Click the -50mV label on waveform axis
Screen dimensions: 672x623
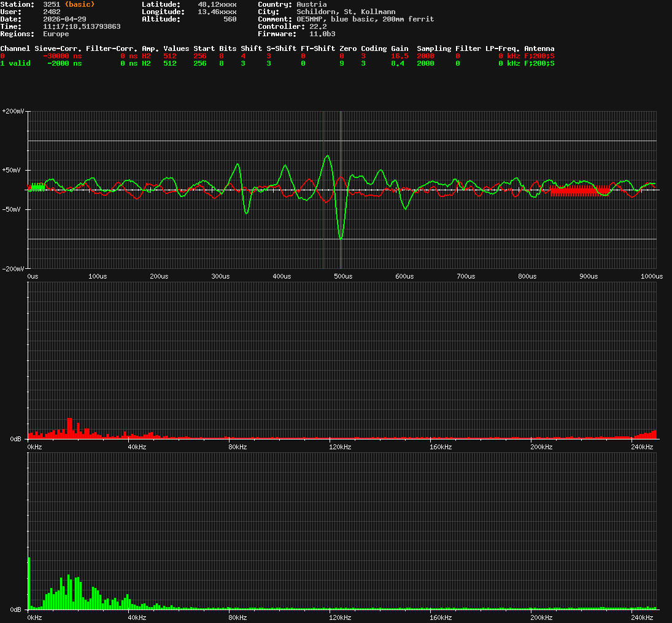pyautogui.click(x=15, y=209)
